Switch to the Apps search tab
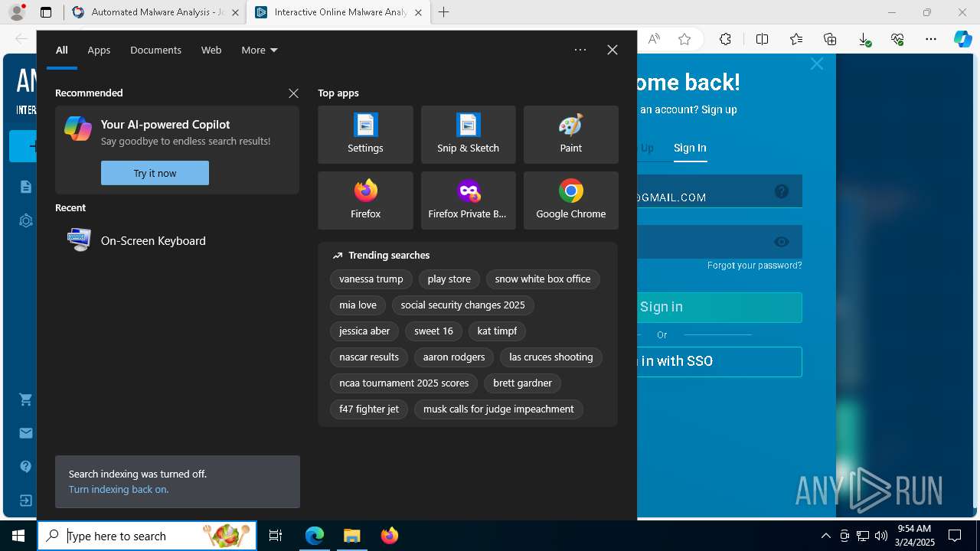The image size is (980, 551). 99,50
